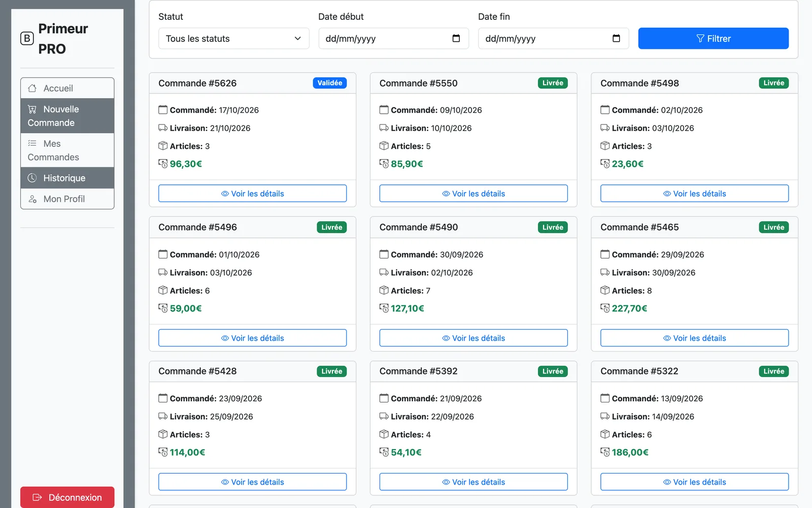View details of Commande #5322
Screen dimensions: 812x508
point(694,482)
